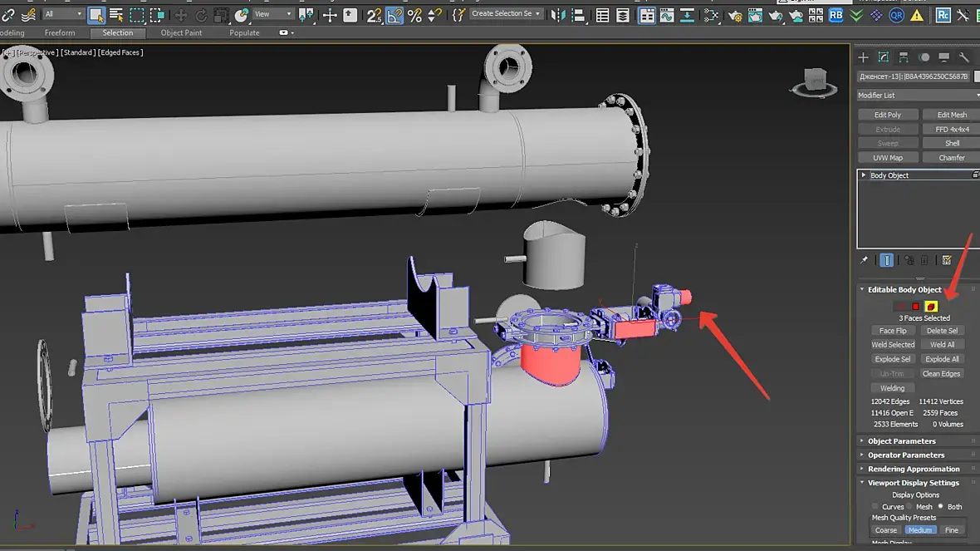Select the Mesh display radio button
This screenshot has width=980, height=551.
(x=909, y=506)
